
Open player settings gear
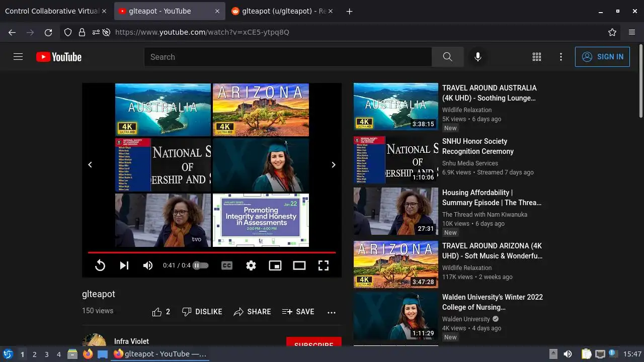pyautogui.click(x=251, y=265)
